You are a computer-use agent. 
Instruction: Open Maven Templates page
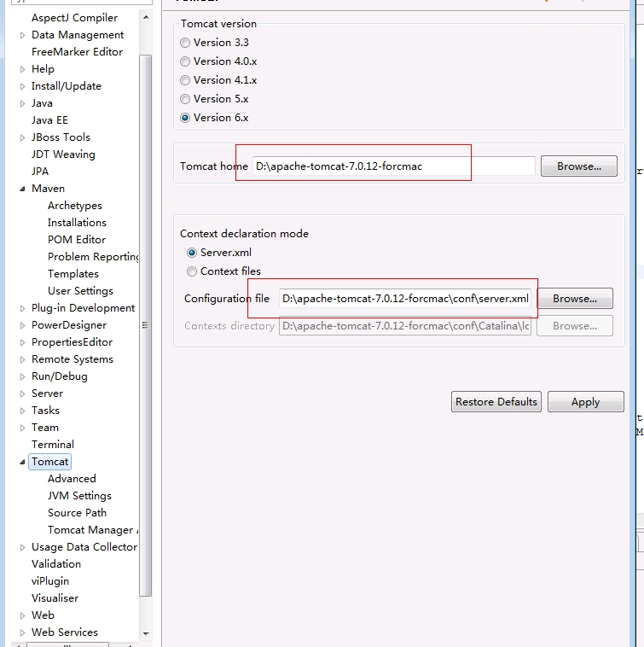[73, 274]
